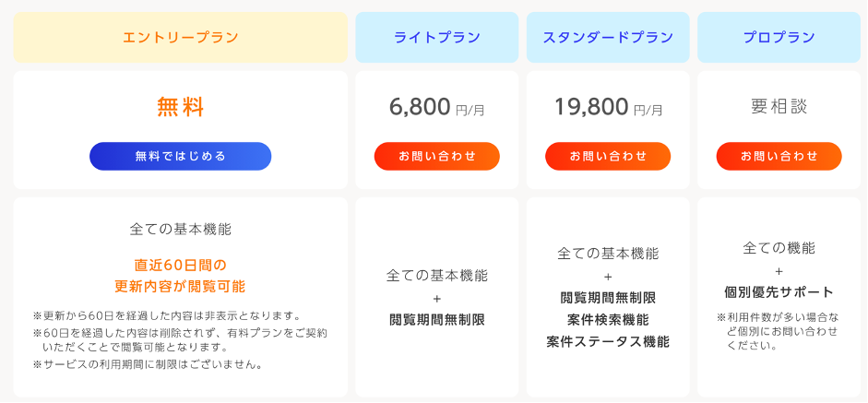Screen dimensions: 868x403
Task: Select the プロプラン header
Action: 779,37
